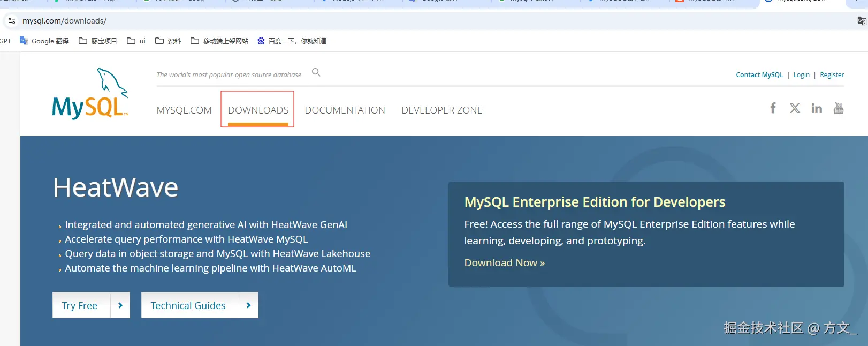Click the Try Free arrow chevron
The height and width of the screenshot is (346, 868).
[x=120, y=305]
